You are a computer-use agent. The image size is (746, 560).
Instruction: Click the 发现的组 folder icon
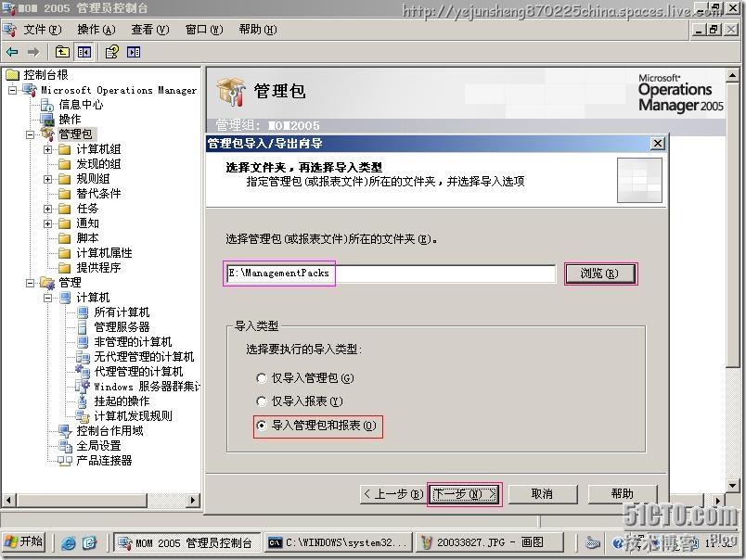coord(65,164)
